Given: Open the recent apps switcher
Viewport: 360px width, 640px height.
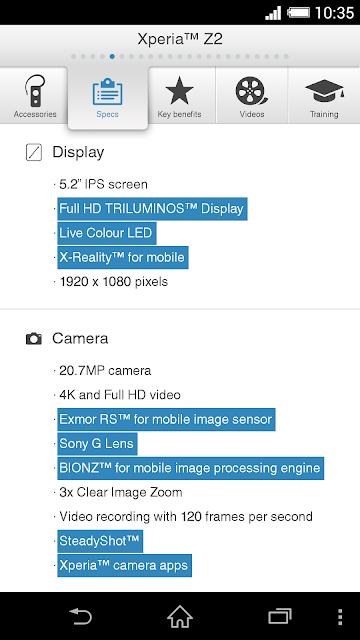Looking at the screenshot, I should click(280, 616).
